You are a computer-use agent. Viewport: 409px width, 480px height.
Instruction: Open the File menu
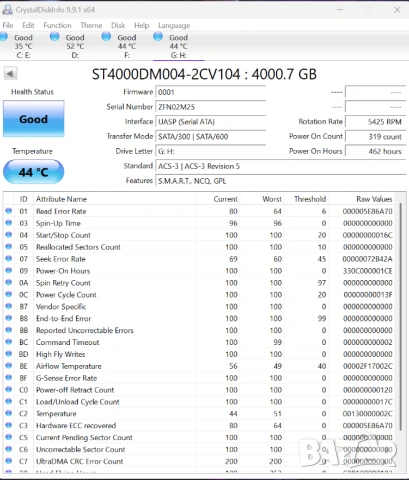click(8, 25)
